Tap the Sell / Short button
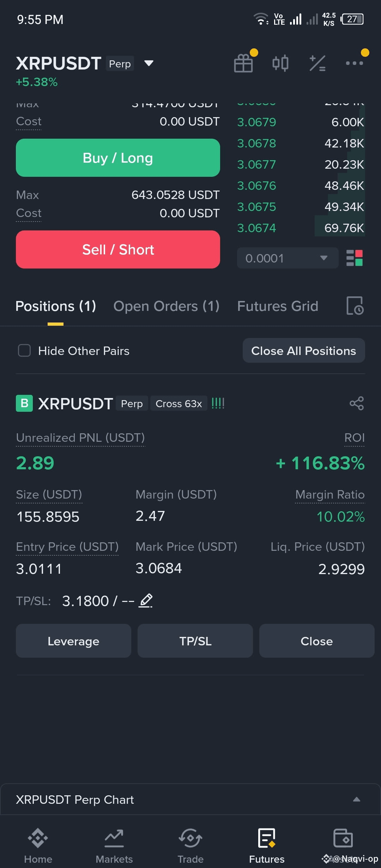Screen dimensions: 381x868 pos(118,249)
